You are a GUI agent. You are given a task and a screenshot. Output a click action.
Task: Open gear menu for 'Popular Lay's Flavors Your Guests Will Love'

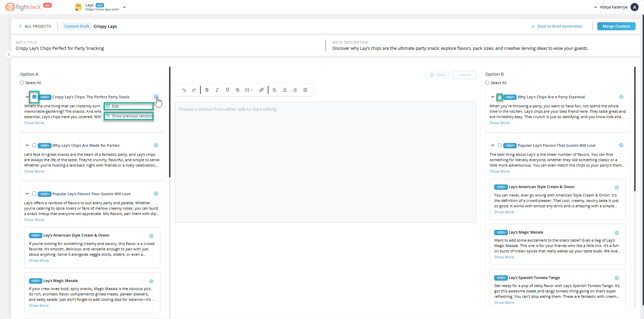156,194
